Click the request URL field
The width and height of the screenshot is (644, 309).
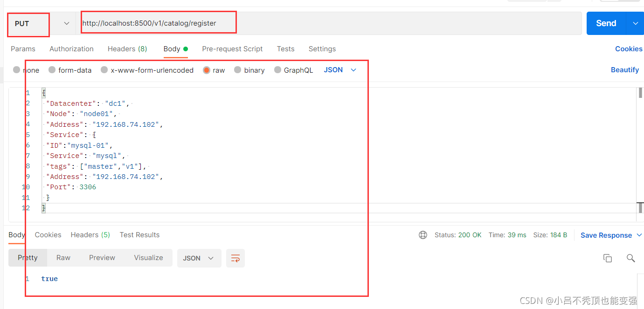[x=329, y=23]
